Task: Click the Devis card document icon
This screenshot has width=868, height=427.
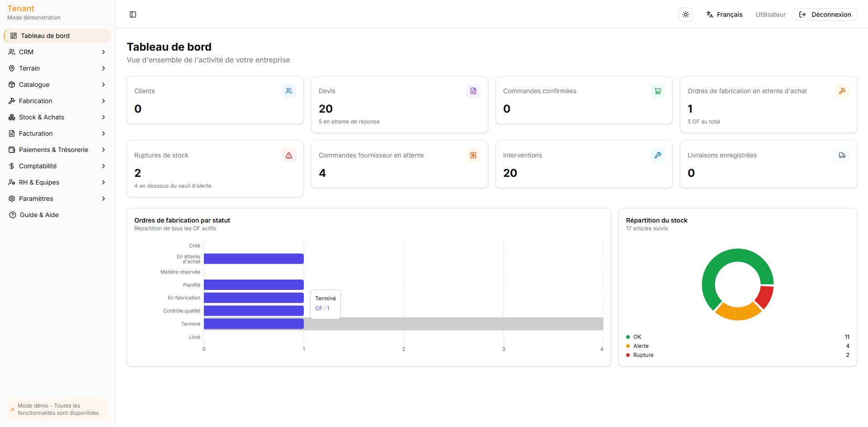Action: click(473, 91)
